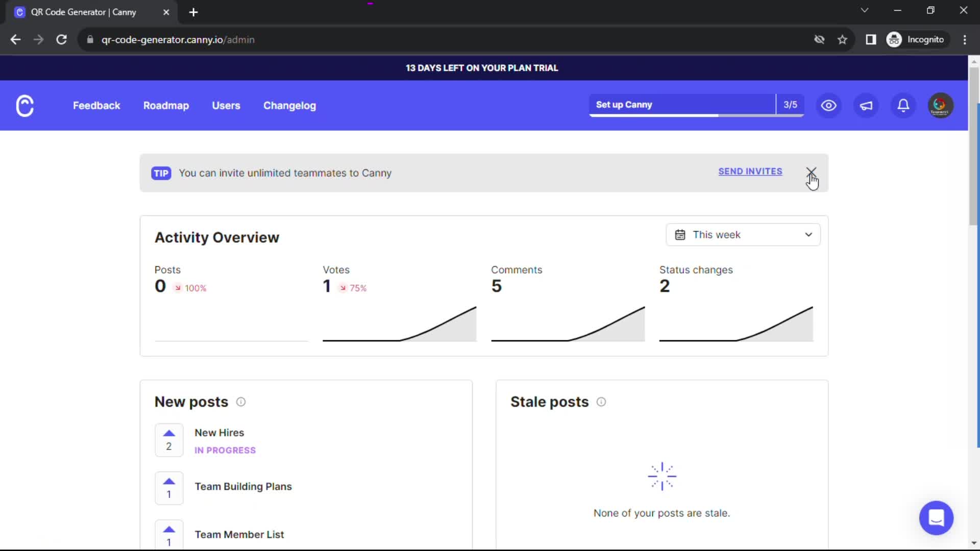Switch to the Roadmap tab

166,106
